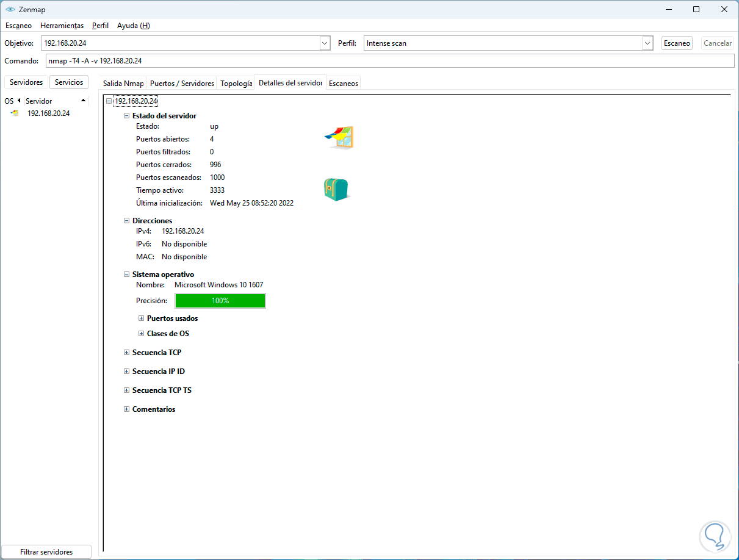Open the Herramientas menu
Viewport: 739px width, 560px height.
[x=62, y=26]
